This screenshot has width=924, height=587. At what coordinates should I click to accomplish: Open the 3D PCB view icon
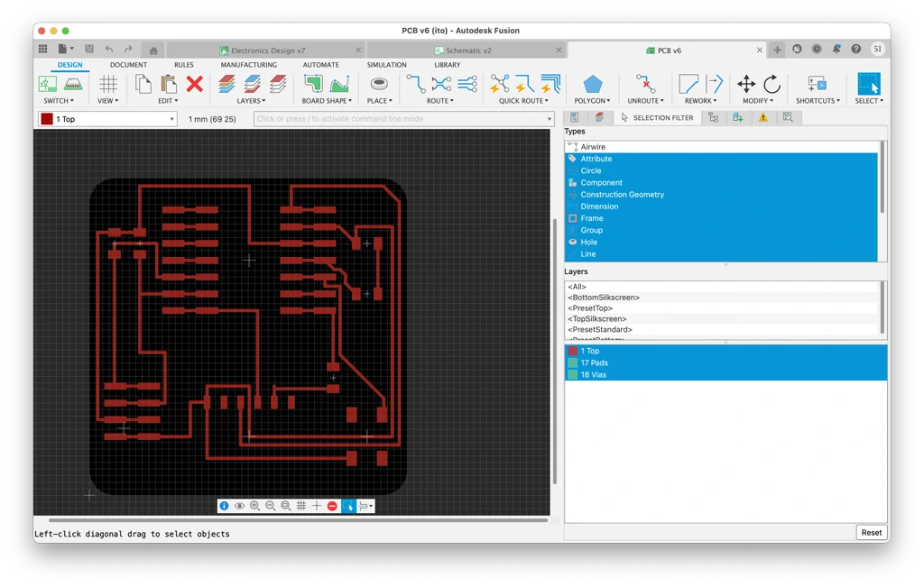pos(73,84)
